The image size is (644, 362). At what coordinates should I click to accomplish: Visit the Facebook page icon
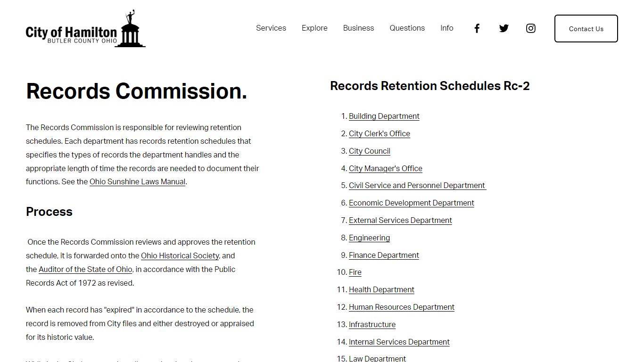coord(477,28)
